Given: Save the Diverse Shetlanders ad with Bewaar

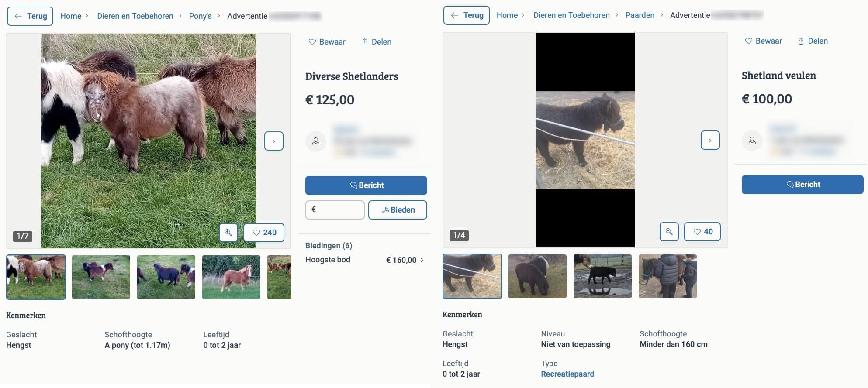Looking at the screenshot, I should [327, 42].
